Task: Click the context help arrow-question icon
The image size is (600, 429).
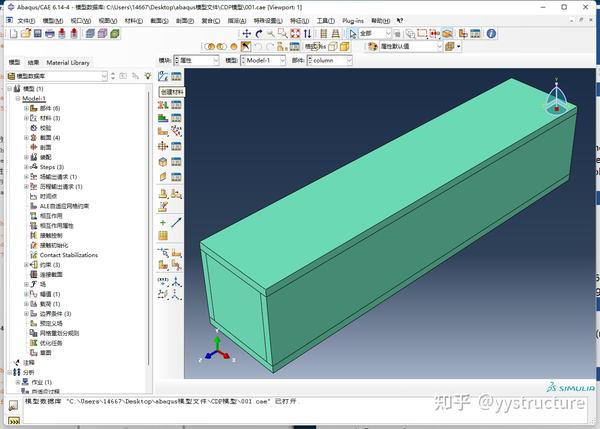Action: (x=400, y=21)
